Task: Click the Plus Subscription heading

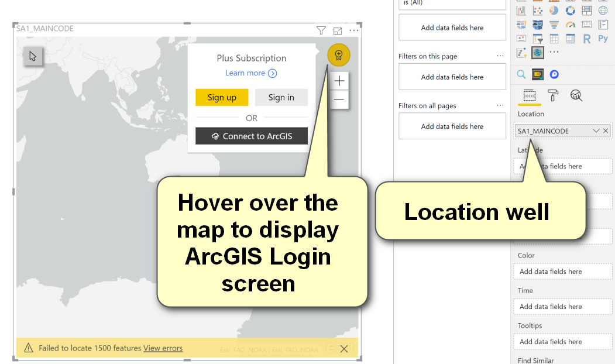Action: [252, 58]
